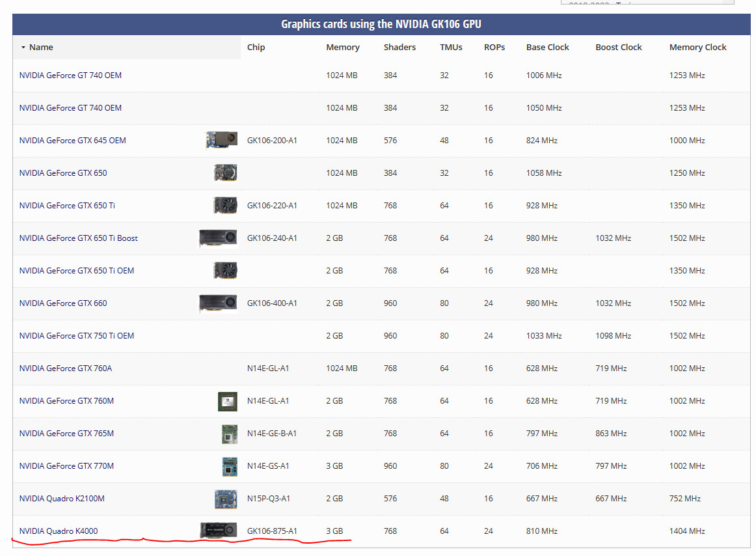The height and width of the screenshot is (556, 756).
Task: Open NVIDIA GeForce GTX 645 OEM link
Action: tap(72, 141)
